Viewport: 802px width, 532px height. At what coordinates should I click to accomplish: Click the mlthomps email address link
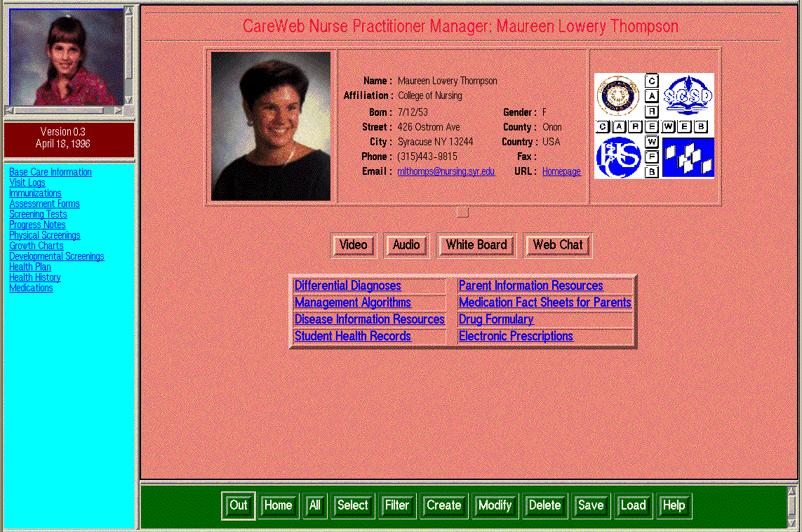click(446, 171)
